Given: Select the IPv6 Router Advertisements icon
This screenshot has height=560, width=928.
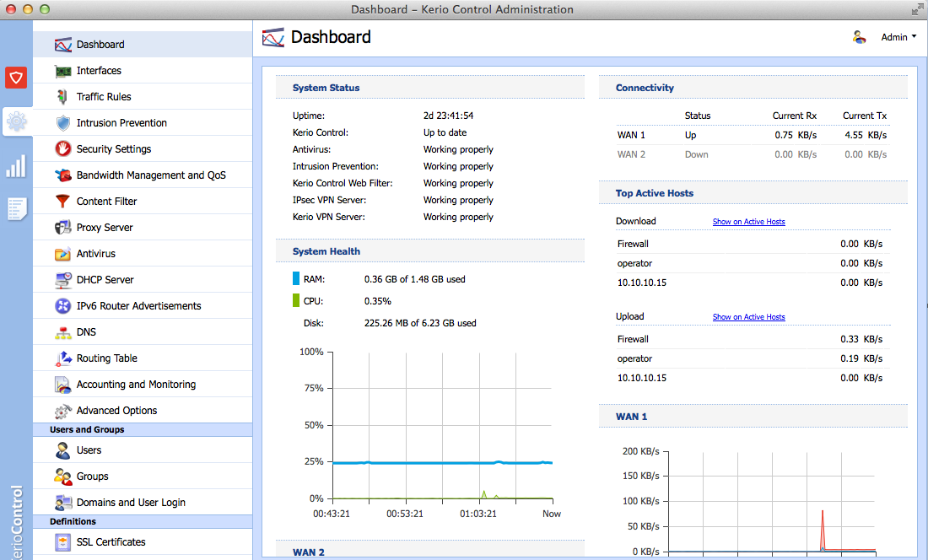Looking at the screenshot, I should 62,306.
